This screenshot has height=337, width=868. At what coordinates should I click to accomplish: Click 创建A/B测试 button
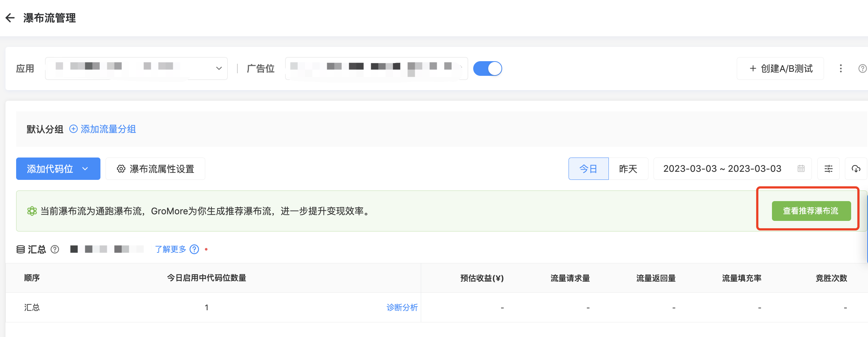point(780,68)
